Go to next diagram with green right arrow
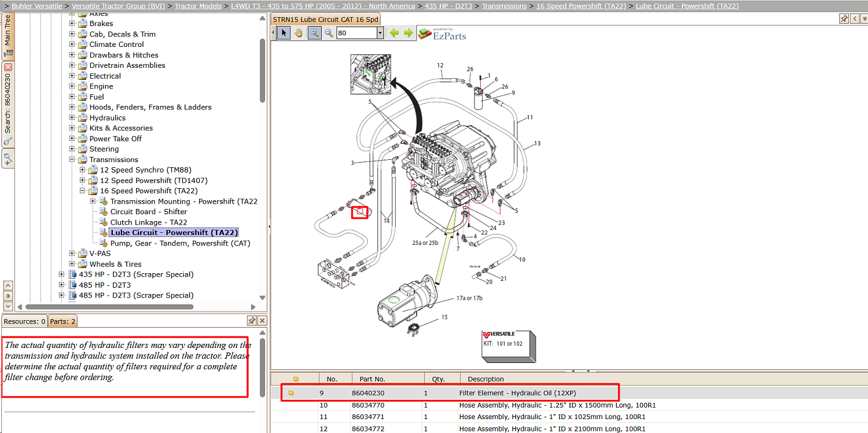 tap(409, 33)
